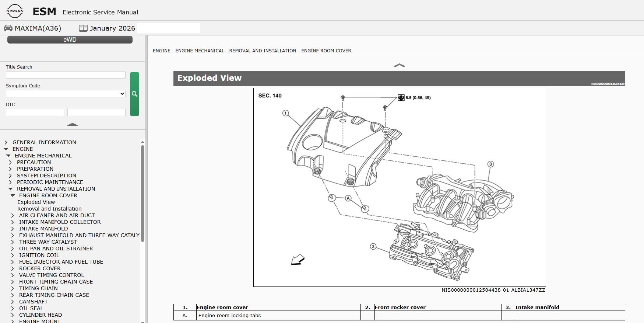Select IGNITION COIL tree item
The width and height of the screenshot is (644, 323).
click(x=39, y=255)
